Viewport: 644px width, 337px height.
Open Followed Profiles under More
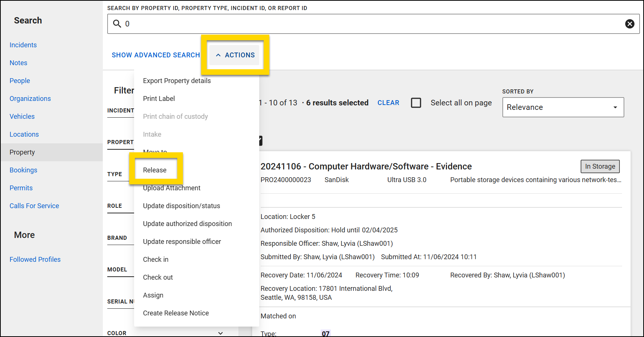35,259
